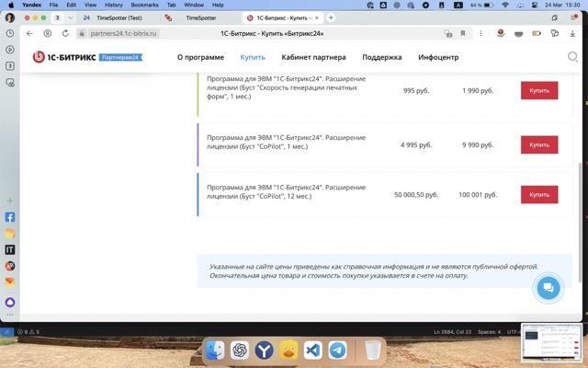Buy the CoPilot 12 мес. boost license
The height and width of the screenshot is (368, 588).
click(538, 194)
